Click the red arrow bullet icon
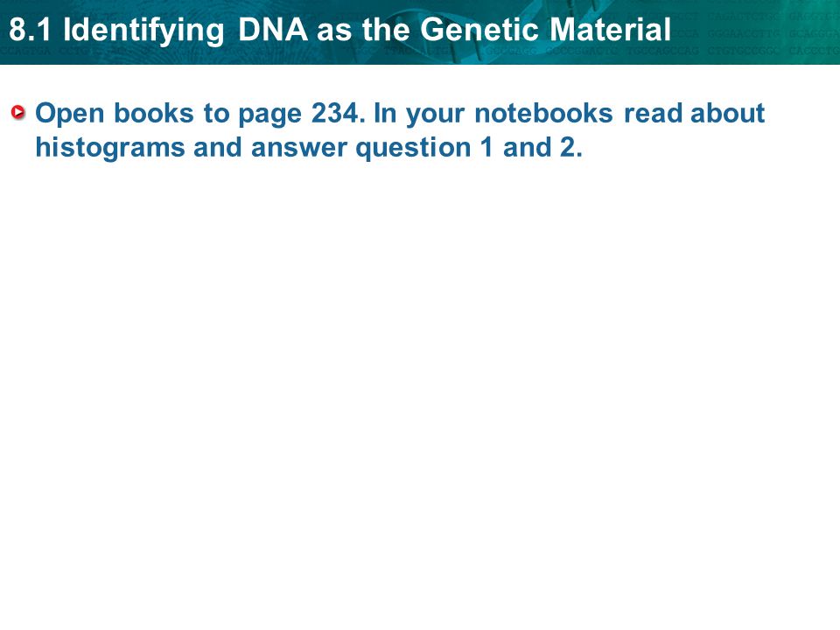This screenshot has width=840, height=630. click(x=18, y=113)
